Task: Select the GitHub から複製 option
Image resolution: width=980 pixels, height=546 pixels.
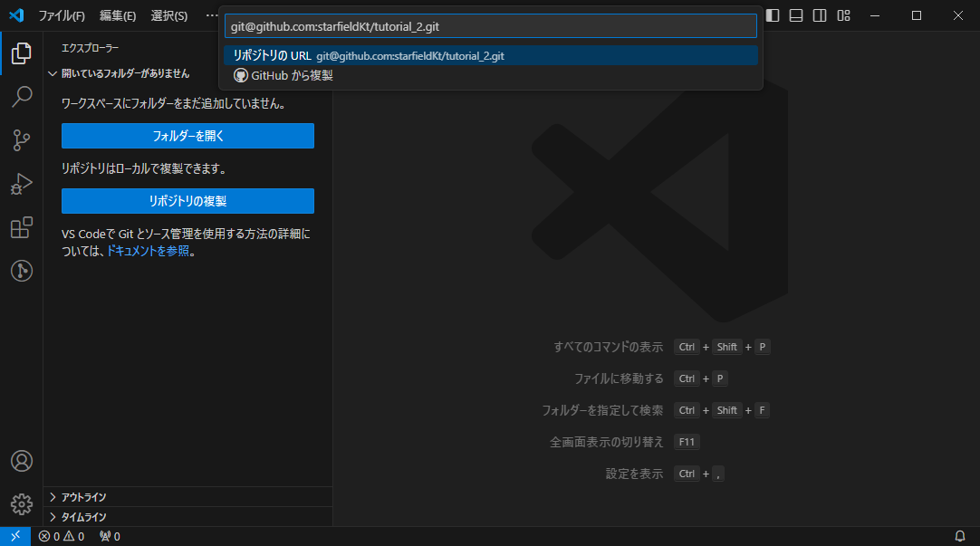Action: click(491, 75)
